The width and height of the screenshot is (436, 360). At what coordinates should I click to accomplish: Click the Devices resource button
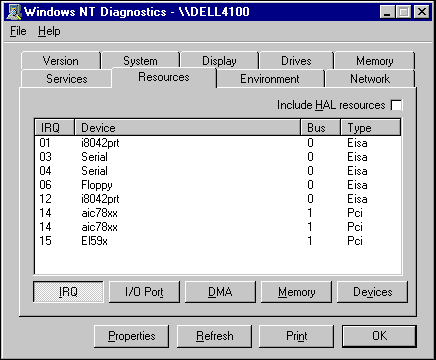373,292
